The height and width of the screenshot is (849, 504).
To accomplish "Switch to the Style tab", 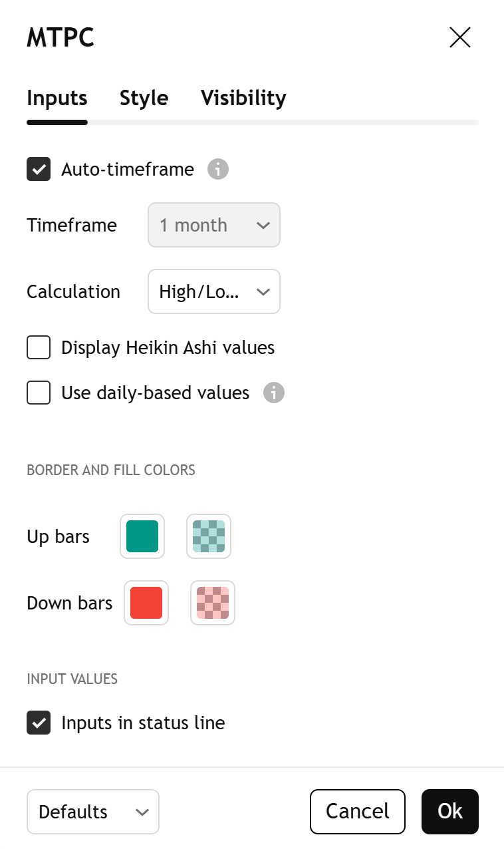I will 144,98.
